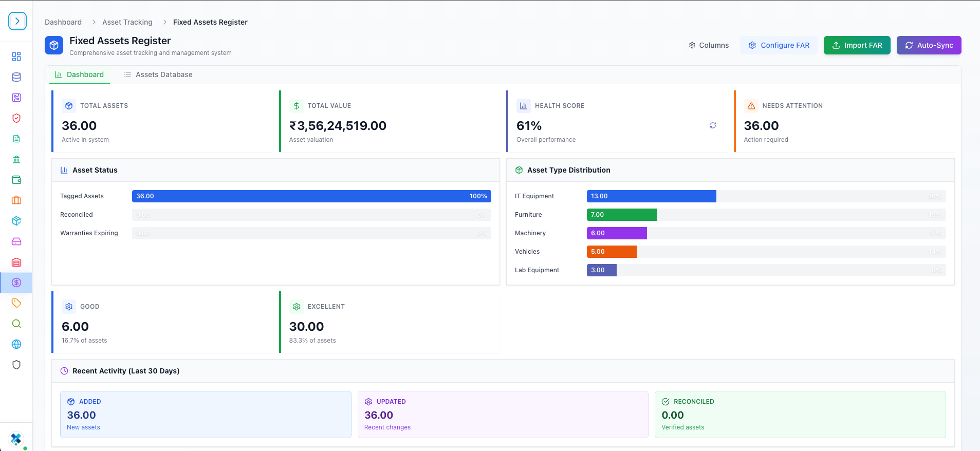Select the orange tag icon in sidebar
This screenshot has height=451, width=980.
(x=16, y=303)
